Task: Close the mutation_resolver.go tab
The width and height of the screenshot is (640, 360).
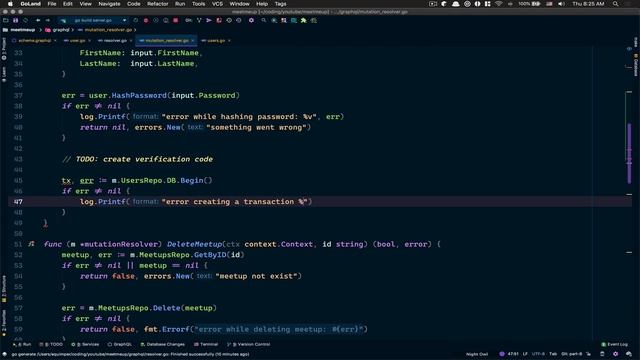Action: (x=193, y=40)
